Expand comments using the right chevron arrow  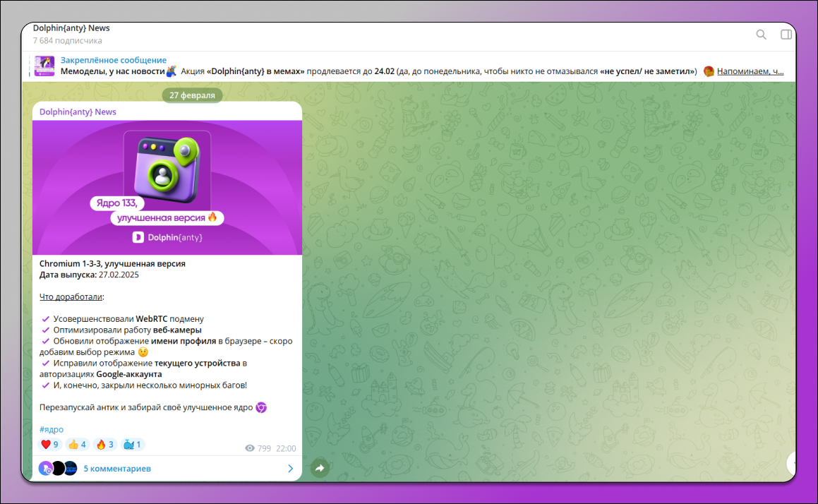(x=290, y=468)
